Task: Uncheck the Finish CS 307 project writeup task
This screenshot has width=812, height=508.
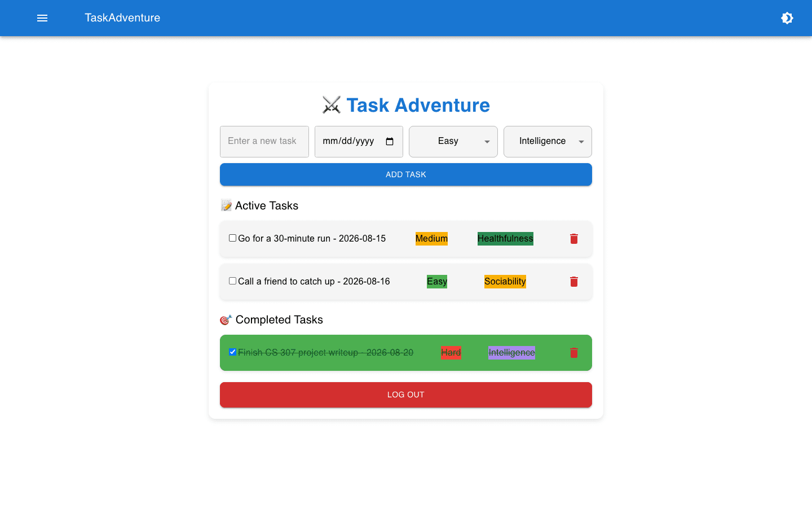Action: pos(232,352)
